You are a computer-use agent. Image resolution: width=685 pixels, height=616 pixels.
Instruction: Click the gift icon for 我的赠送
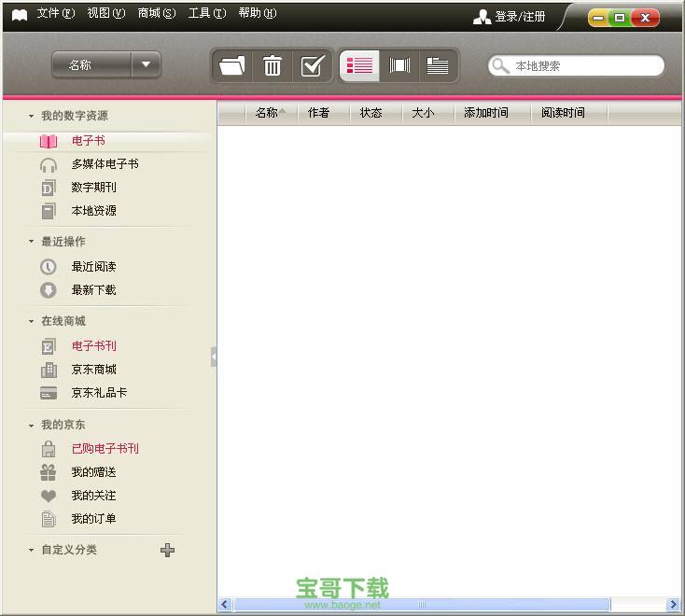(49, 472)
